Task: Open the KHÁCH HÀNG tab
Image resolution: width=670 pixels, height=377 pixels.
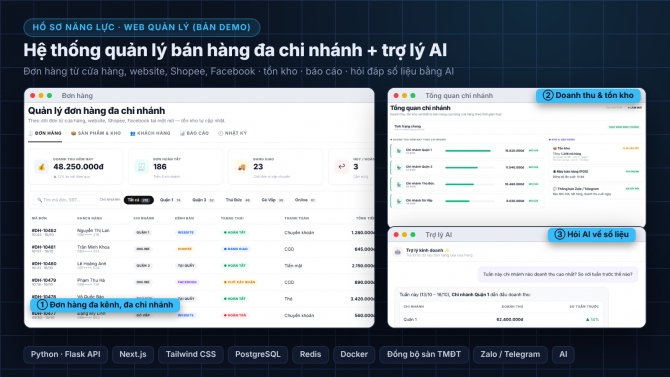Action: coord(150,133)
